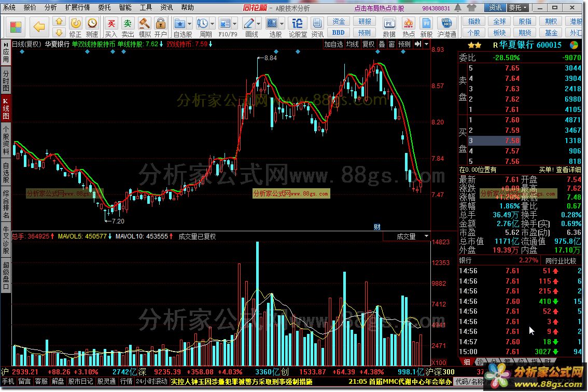The height and width of the screenshot is (392, 588).
Task: Open the 论股堂 forum icon
Action: pyautogui.click(x=298, y=27)
